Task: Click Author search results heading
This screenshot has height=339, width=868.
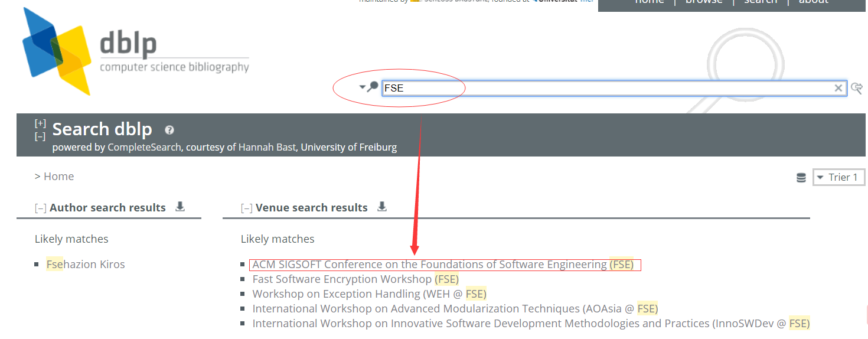Action: [x=107, y=207]
